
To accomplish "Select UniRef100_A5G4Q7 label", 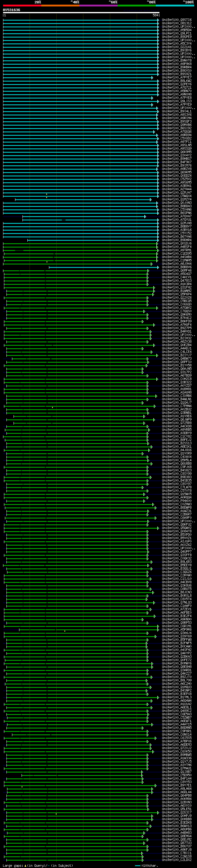I will click(177, 274).
